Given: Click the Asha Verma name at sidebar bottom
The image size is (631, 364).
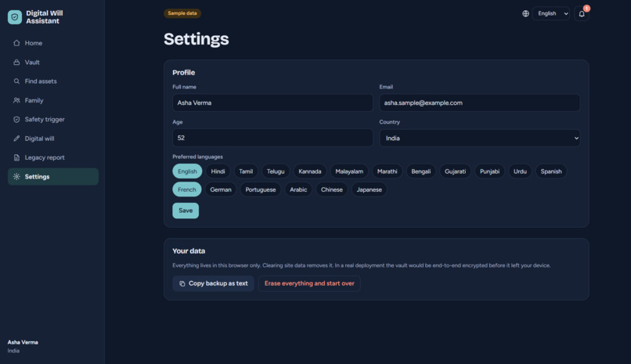Looking at the screenshot, I should click(x=23, y=342).
